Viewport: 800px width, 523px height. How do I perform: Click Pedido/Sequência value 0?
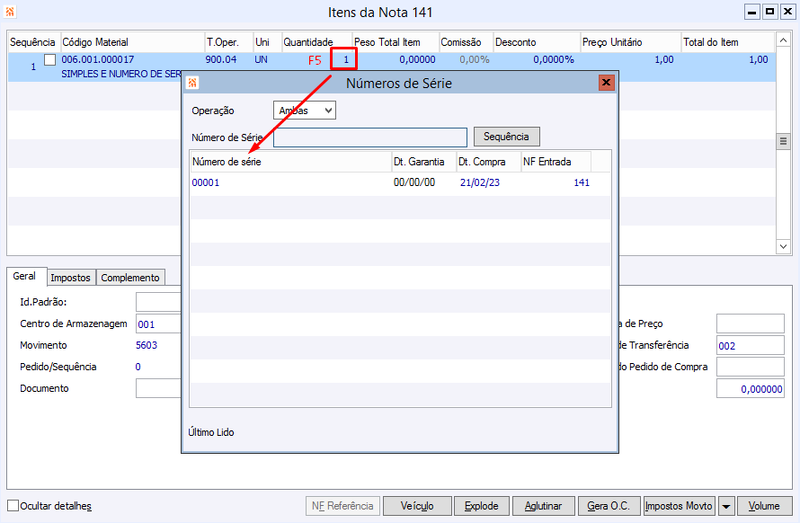(x=138, y=367)
